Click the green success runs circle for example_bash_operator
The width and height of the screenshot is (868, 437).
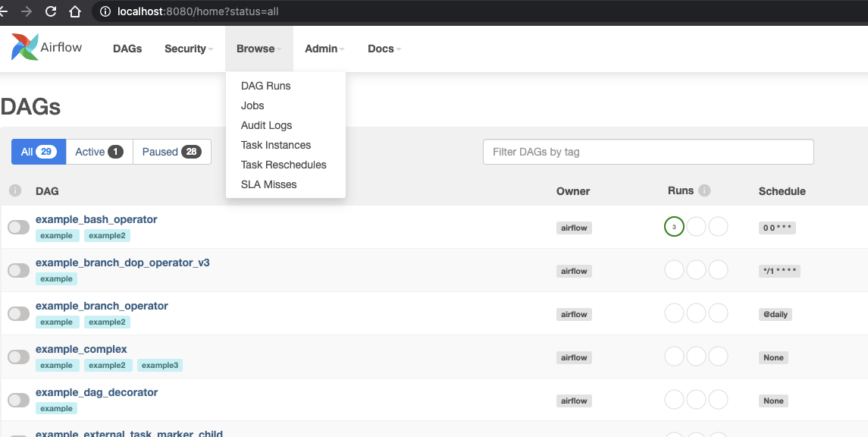point(674,226)
